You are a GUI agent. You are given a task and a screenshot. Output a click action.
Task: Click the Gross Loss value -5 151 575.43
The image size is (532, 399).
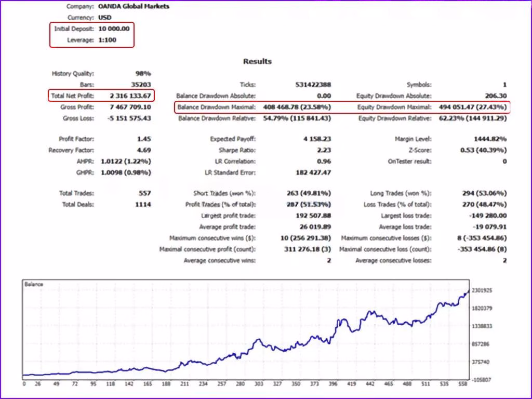point(129,118)
